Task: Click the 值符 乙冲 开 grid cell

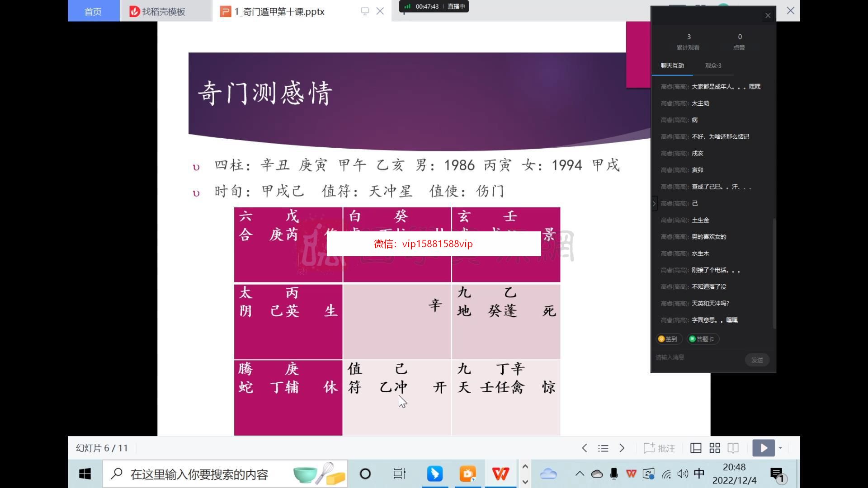Action: point(397,398)
